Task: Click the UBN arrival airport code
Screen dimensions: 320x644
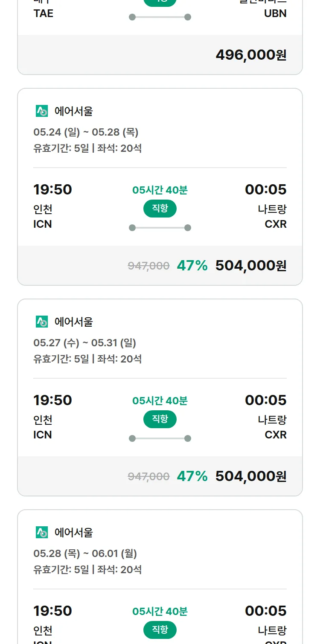Action: tap(275, 14)
